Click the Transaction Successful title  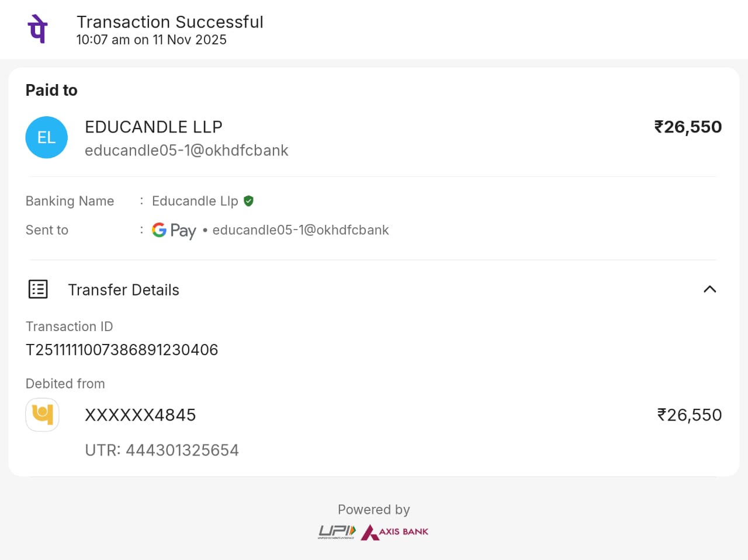[170, 22]
